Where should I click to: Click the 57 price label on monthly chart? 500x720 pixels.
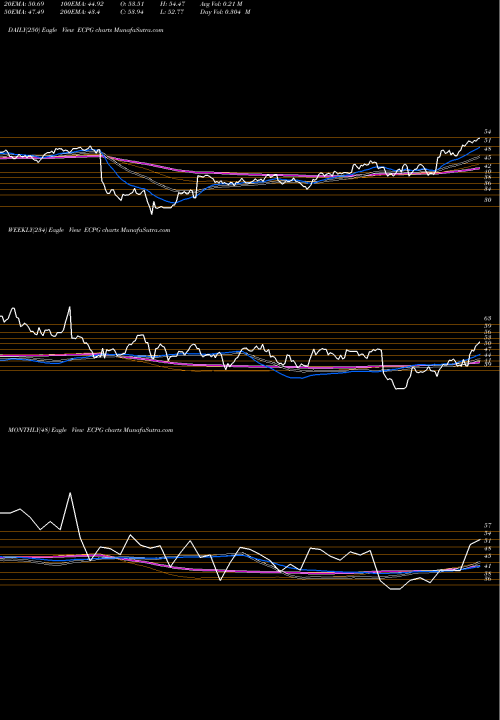point(488,525)
